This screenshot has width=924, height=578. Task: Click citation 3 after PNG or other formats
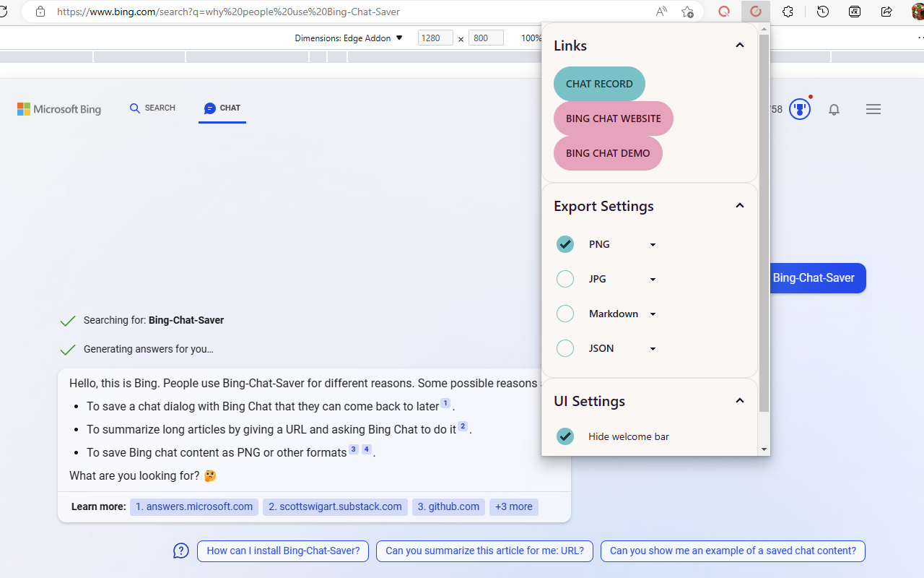(x=354, y=449)
